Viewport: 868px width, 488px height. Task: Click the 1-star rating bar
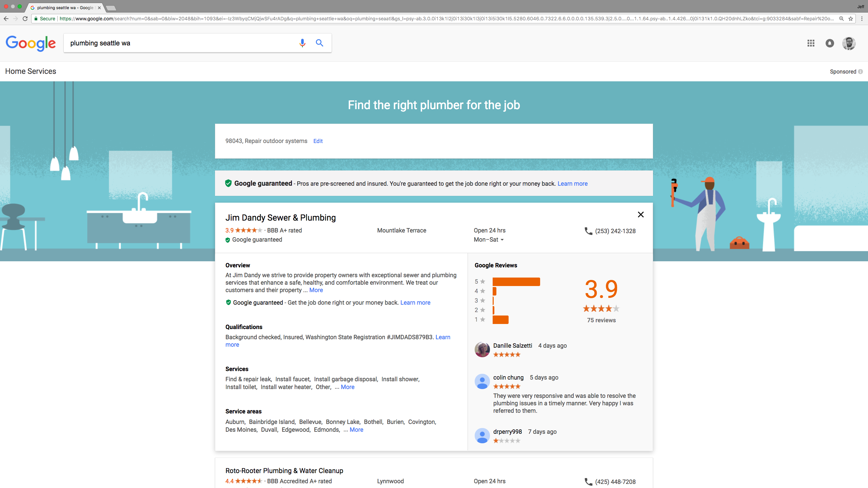[x=500, y=320]
